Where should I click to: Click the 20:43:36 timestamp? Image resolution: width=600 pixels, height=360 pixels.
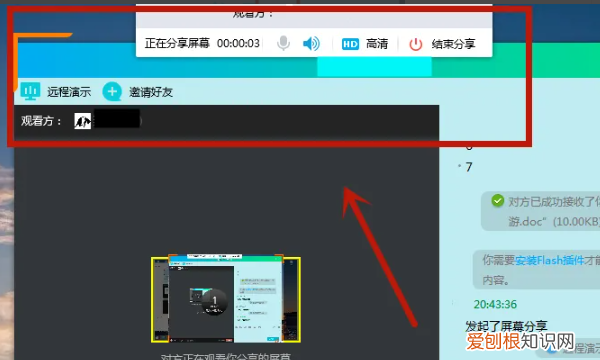tap(495, 304)
